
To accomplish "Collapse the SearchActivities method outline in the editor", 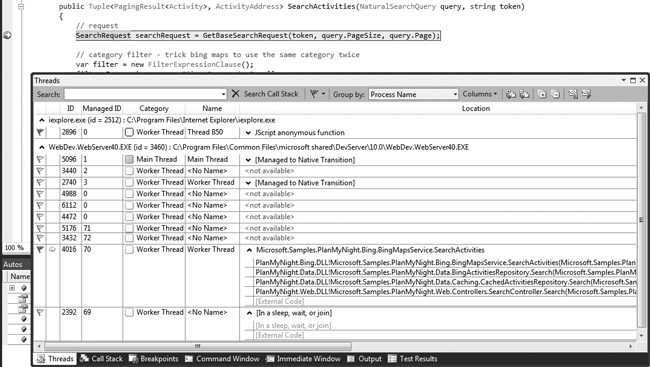I will (21, 7).
